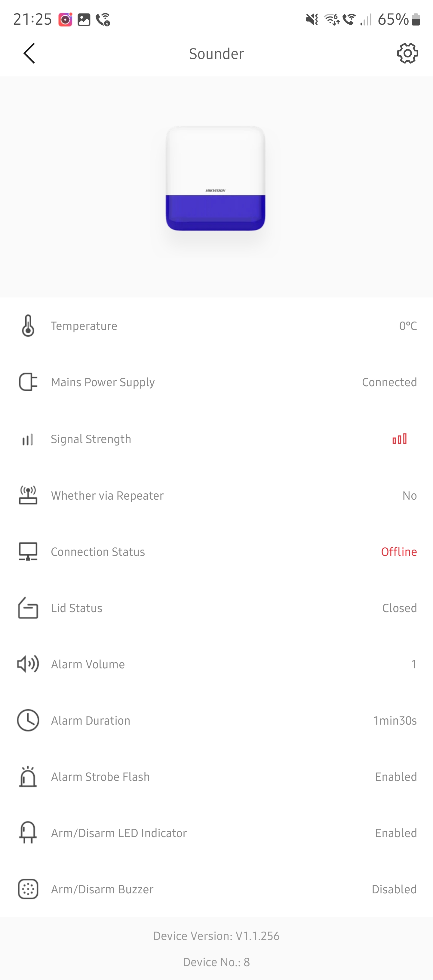Open Sounder settings gear icon
Screen dimensions: 433x980
tap(407, 53)
